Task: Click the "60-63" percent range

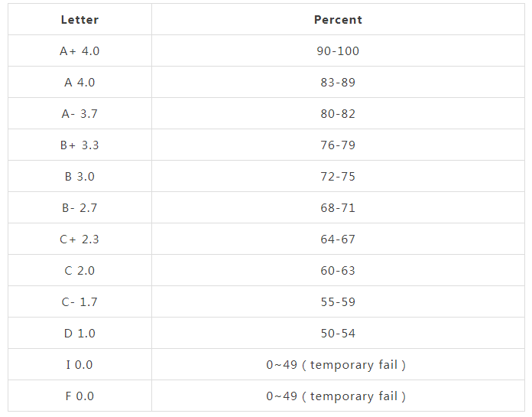Action: [338, 271]
